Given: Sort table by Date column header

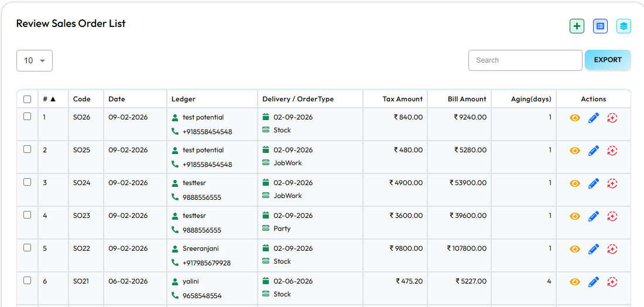Looking at the screenshot, I should click(117, 99).
